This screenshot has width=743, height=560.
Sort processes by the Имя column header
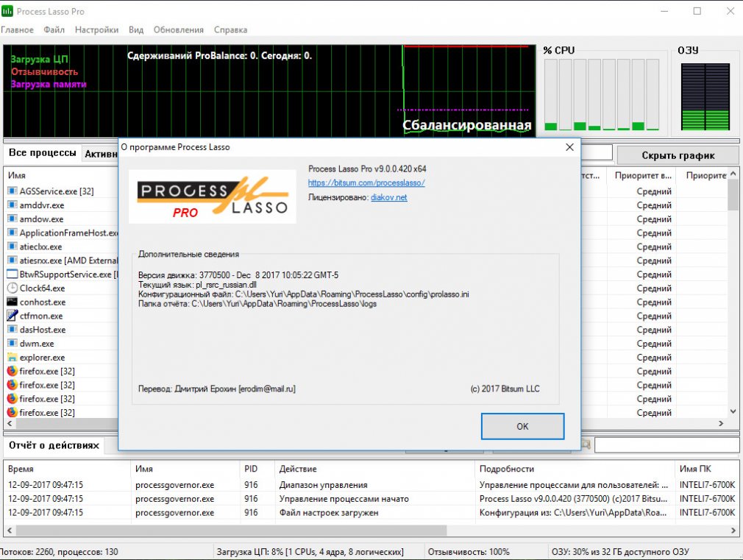click(17, 175)
